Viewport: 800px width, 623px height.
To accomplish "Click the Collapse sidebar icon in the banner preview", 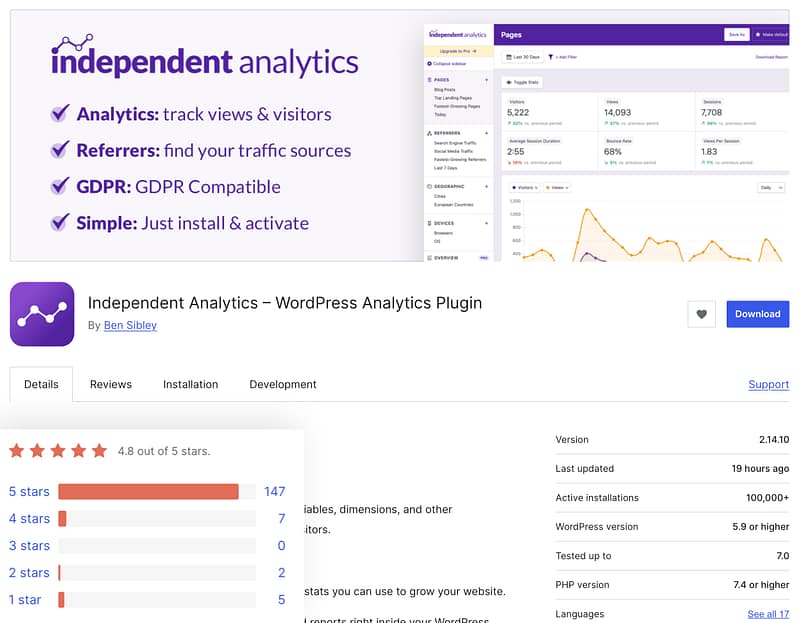I will pos(429,64).
